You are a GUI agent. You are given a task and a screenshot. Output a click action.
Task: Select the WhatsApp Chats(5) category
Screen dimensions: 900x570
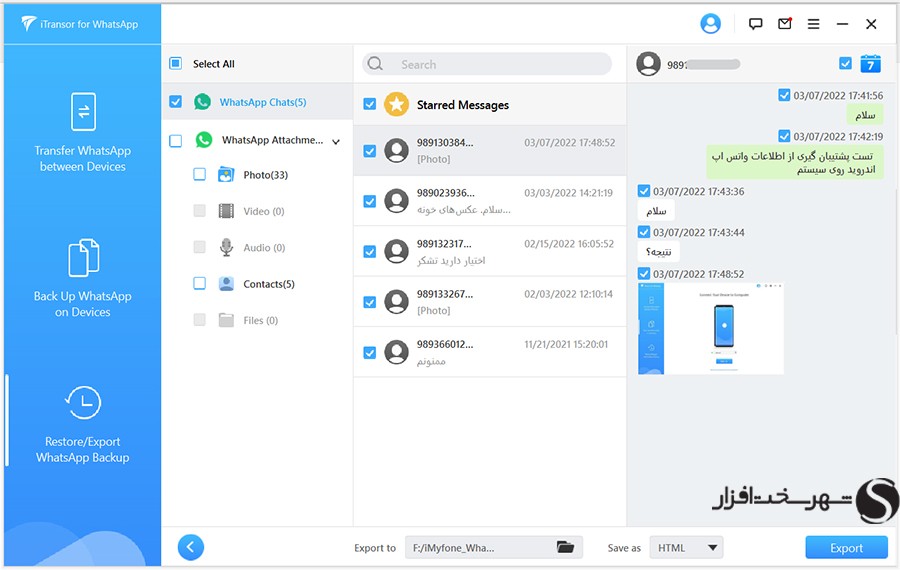tap(257, 102)
